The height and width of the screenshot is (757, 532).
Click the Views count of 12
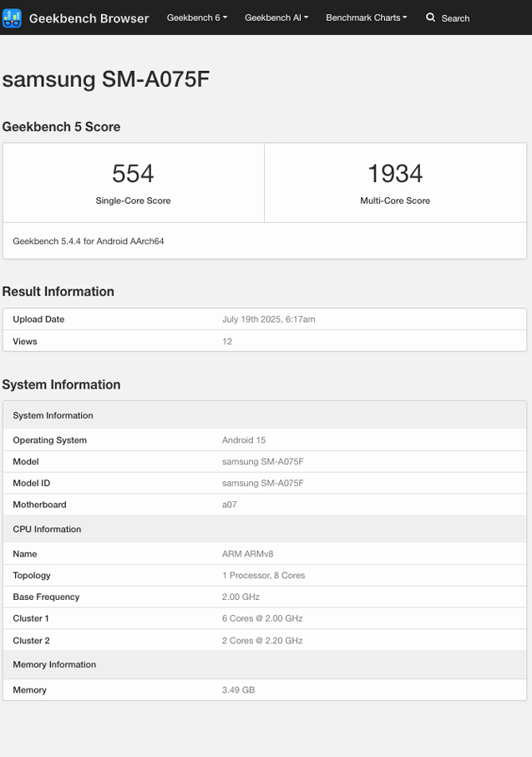pos(227,341)
